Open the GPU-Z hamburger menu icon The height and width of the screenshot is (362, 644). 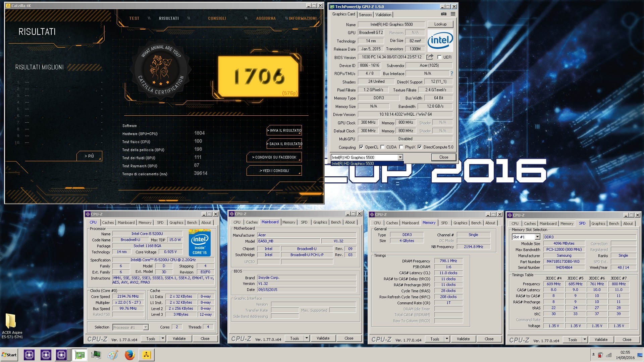453,14
